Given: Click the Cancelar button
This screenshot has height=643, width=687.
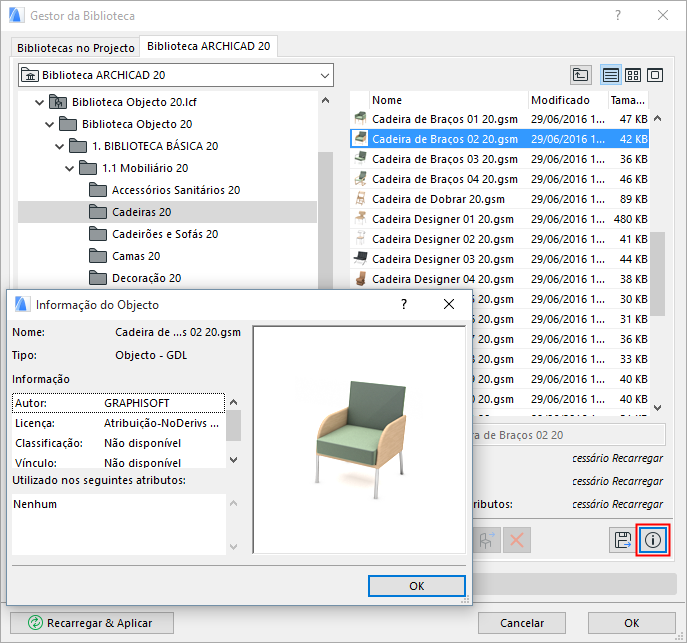Looking at the screenshot, I should [522, 623].
